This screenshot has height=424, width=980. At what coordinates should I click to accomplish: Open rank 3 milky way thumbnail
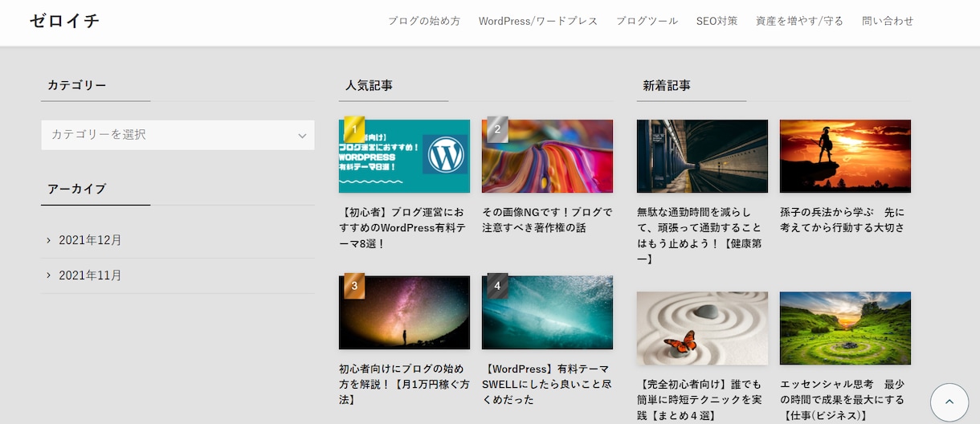(404, 312)
